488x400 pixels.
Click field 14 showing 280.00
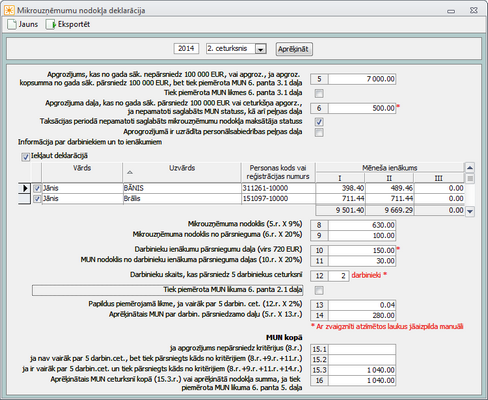(362, 315)
